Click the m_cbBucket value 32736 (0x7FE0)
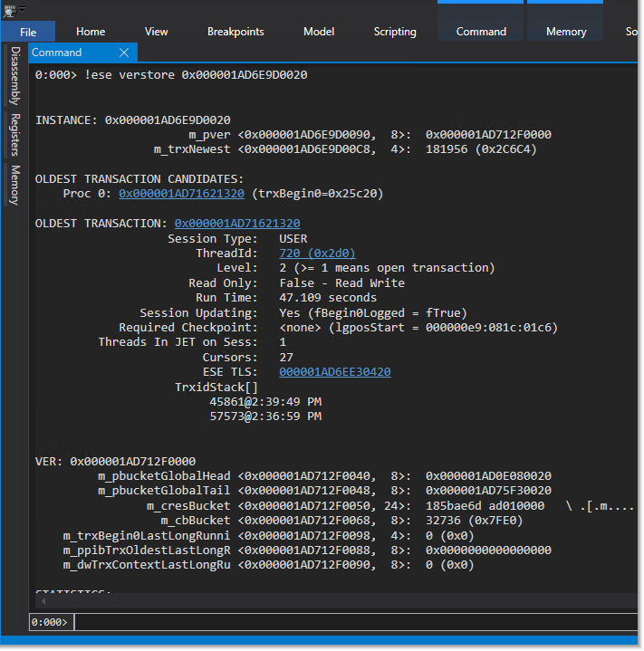 (474, 521)
